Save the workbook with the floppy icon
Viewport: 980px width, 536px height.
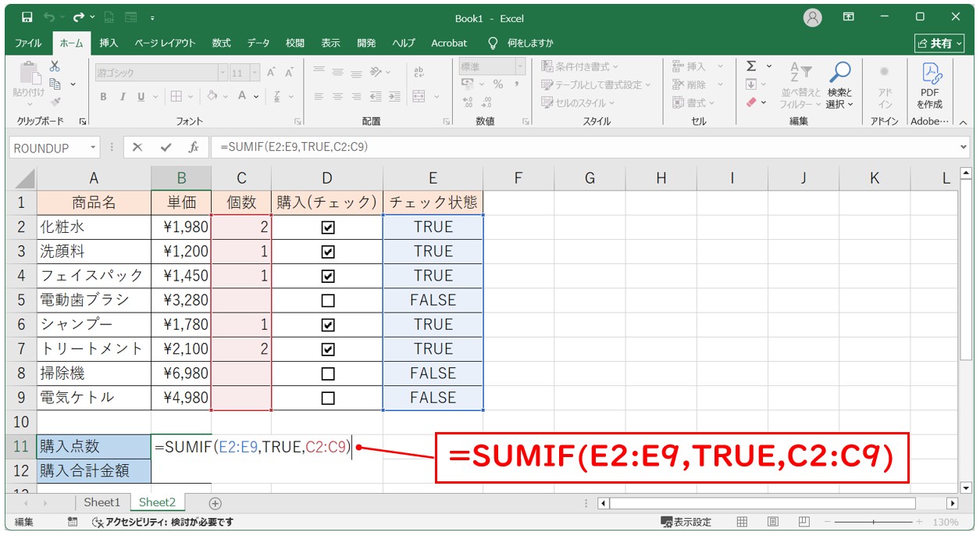coord(27,16)
